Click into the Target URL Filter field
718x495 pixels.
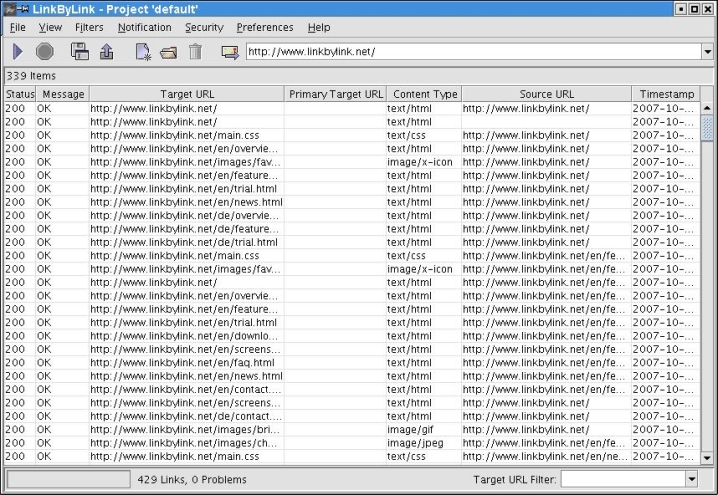tap(621, 480)
